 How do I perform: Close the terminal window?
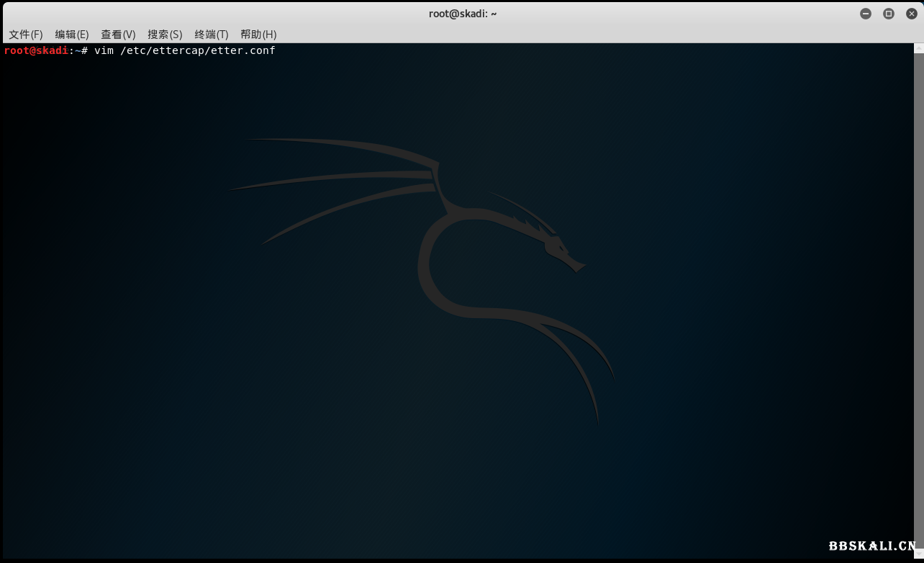(911, 14)
